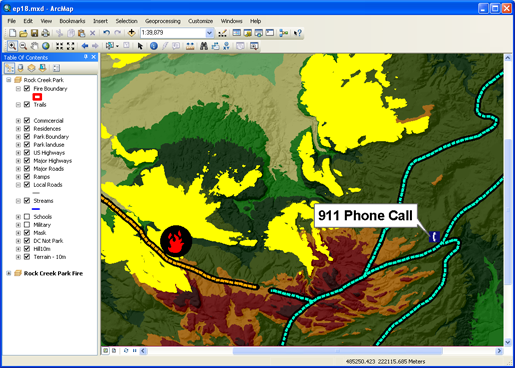Click the blue Streams line symbol
The image size is (515, 368).
[36, 209]
